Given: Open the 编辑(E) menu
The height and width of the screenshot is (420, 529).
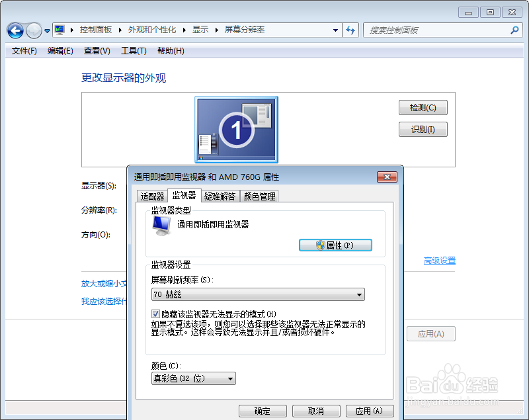Looking at the screenshot, I should point(60,51).
